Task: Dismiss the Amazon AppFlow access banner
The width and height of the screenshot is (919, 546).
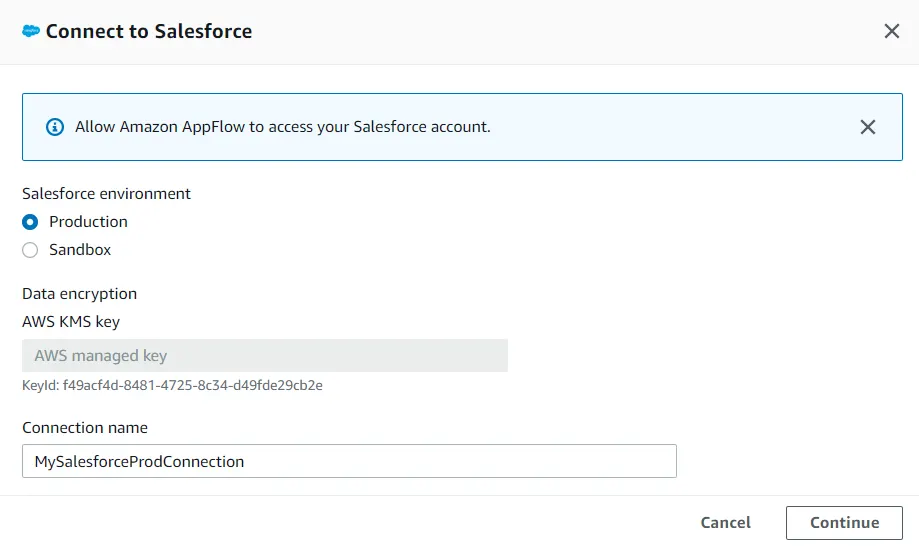Action: tap(868, 127)
